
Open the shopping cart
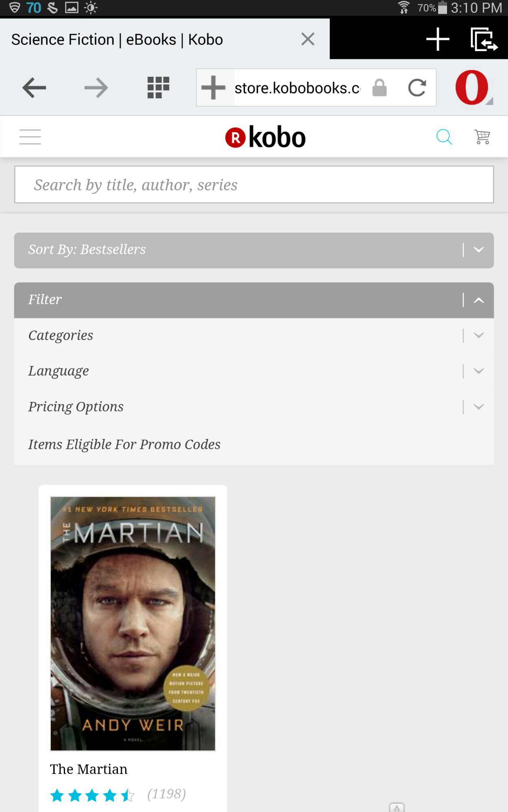pos(482,137)
